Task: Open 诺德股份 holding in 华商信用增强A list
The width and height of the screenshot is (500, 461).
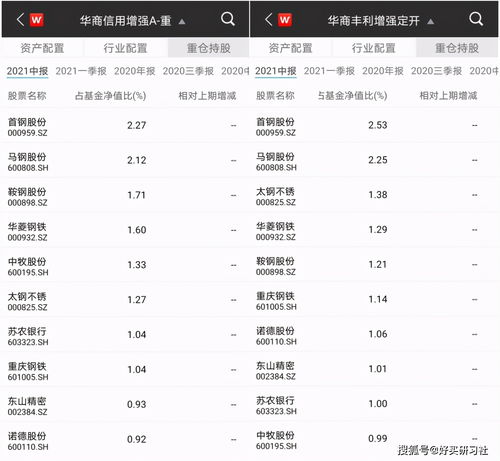Action: pyautogui.click(x=125, y=440)
